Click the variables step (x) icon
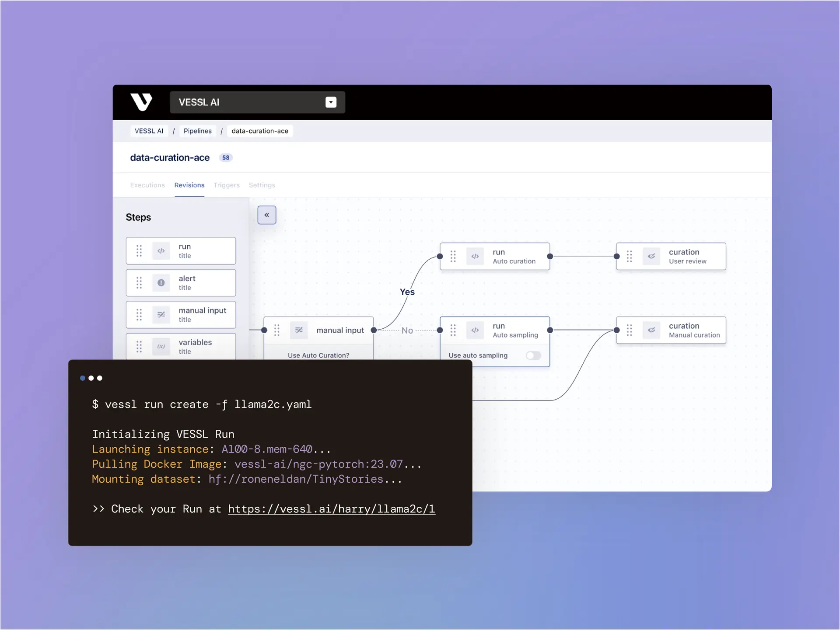Screen dimensions: 840x630 pyautogui.click(x=161, y=347)
